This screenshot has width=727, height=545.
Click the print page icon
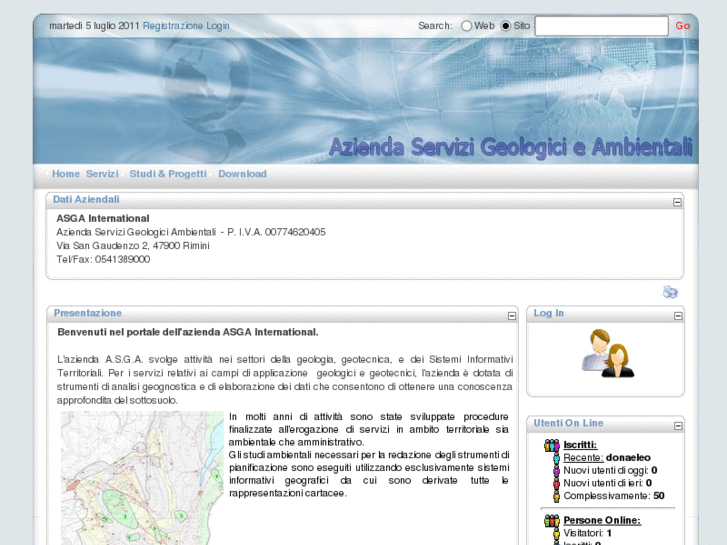click(670, 292)
